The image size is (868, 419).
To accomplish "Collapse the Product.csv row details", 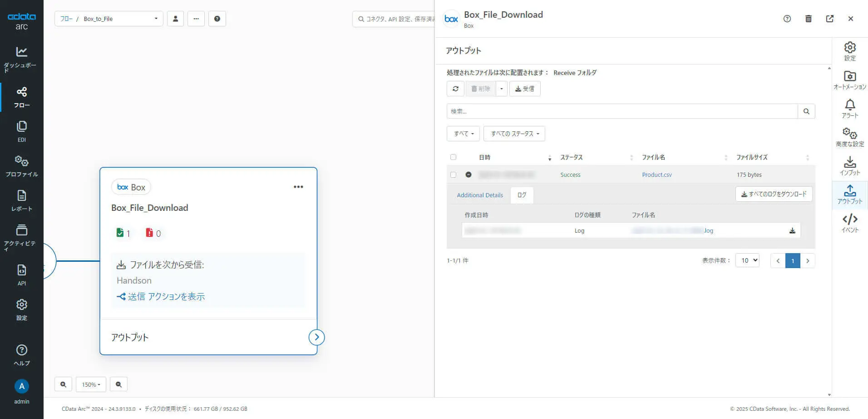I will (469, 175).
